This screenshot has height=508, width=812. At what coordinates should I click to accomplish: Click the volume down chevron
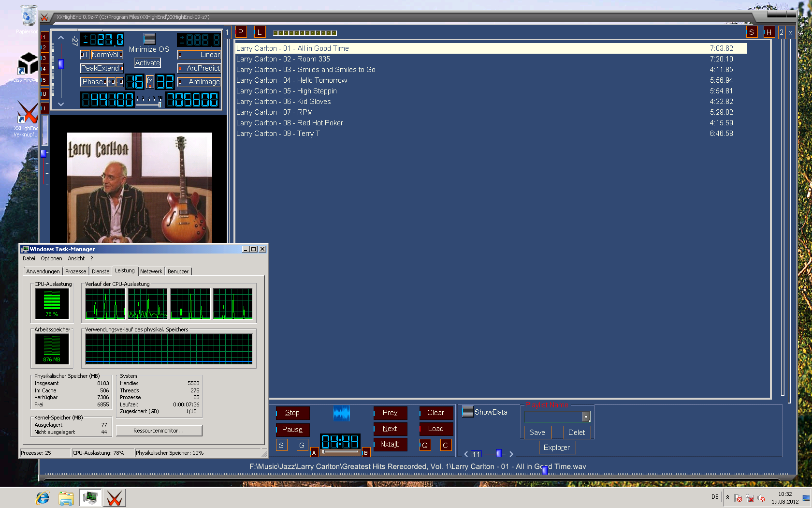click(x=61, y=104)
